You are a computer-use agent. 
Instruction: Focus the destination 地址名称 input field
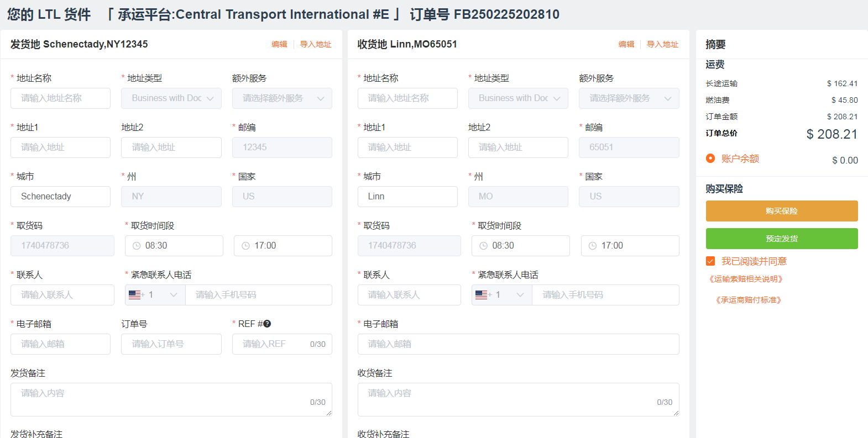point(407,98)
